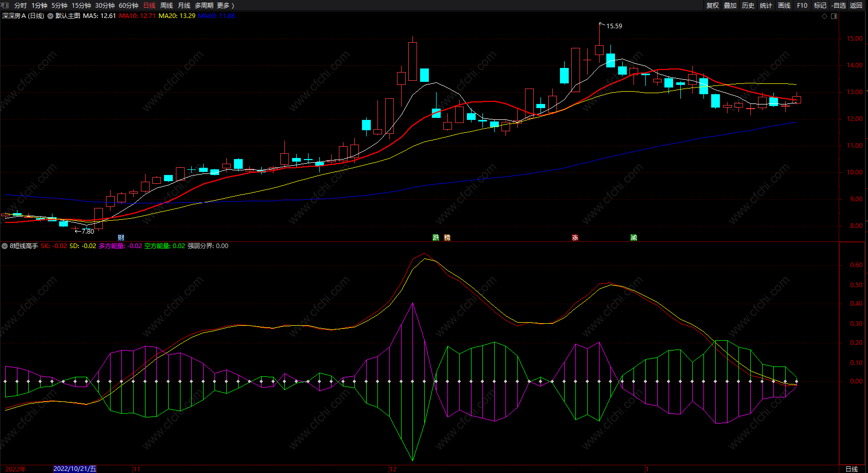
Task: Expand the 更多 periods menu
Action: click(x=226, y=5)
